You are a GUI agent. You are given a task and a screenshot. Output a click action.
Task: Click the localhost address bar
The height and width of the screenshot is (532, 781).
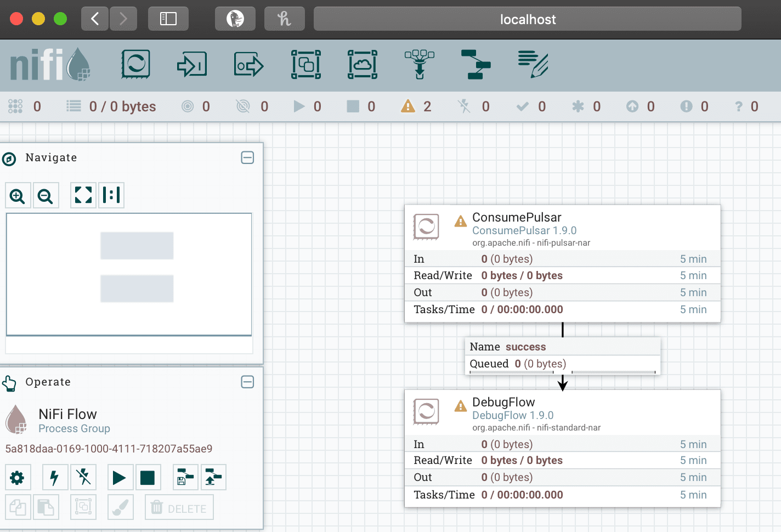(528, 19)
